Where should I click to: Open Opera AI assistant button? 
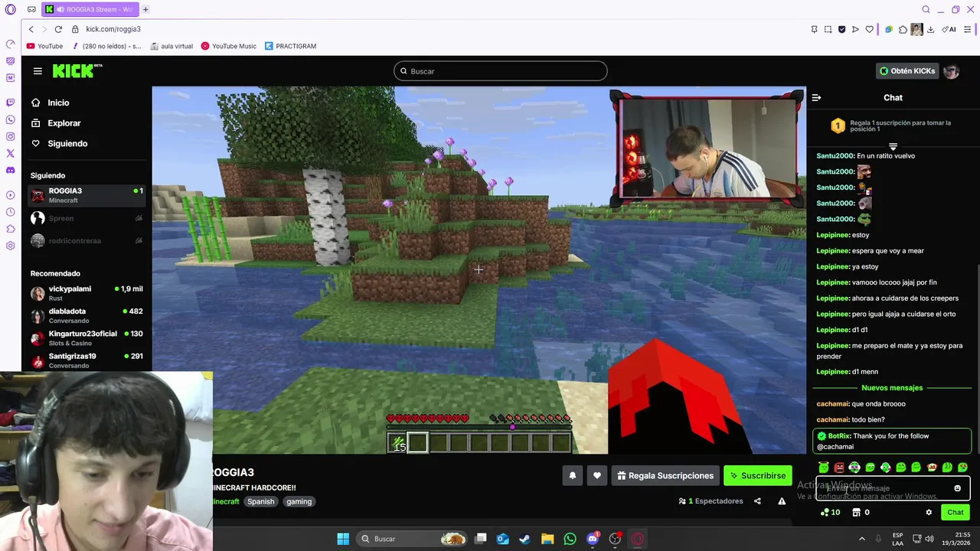[x=950, y=29]
